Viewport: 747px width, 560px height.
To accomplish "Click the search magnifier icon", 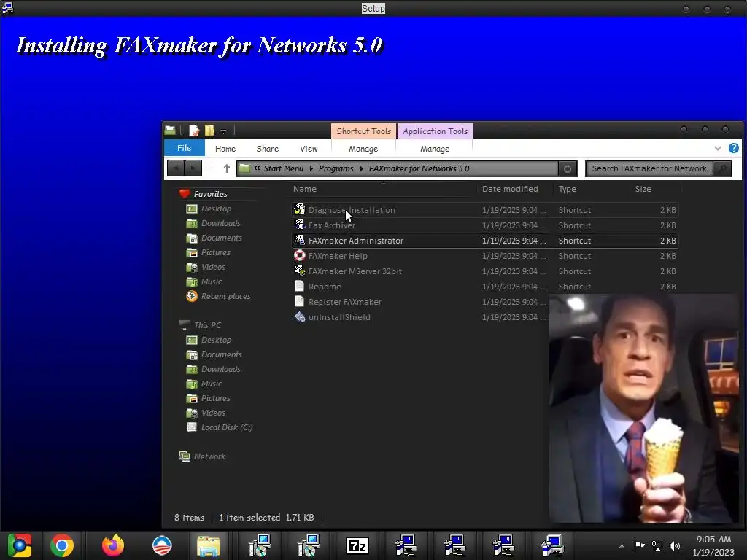I will pyautogui.click(x=723, y=168).
